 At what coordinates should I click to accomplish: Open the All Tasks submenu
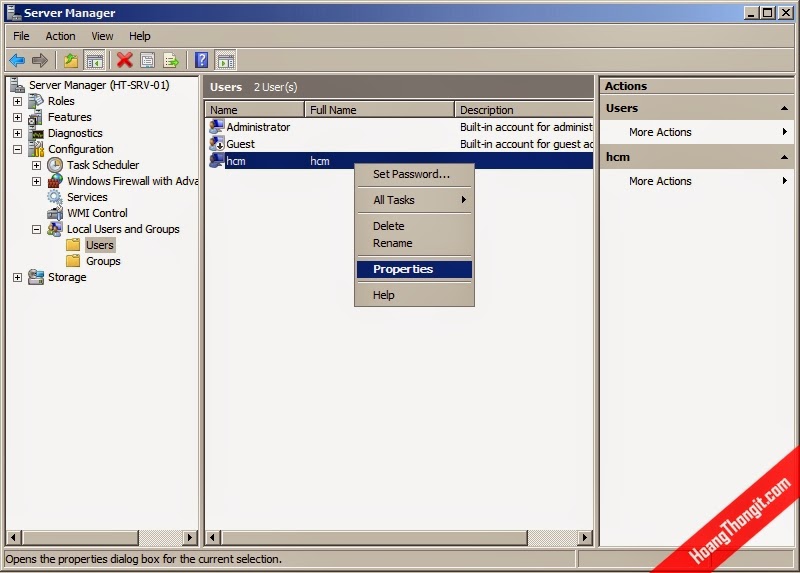pyautogui.click(x=414, y=200)
